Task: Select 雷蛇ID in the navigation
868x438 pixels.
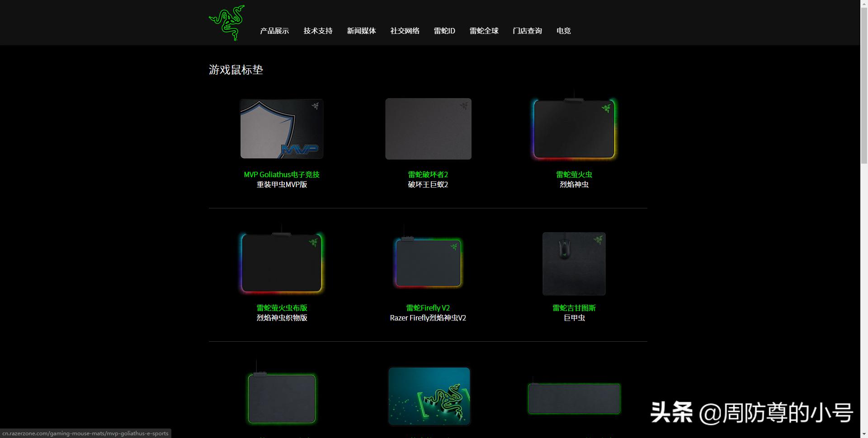Action: tap(443, 31)
